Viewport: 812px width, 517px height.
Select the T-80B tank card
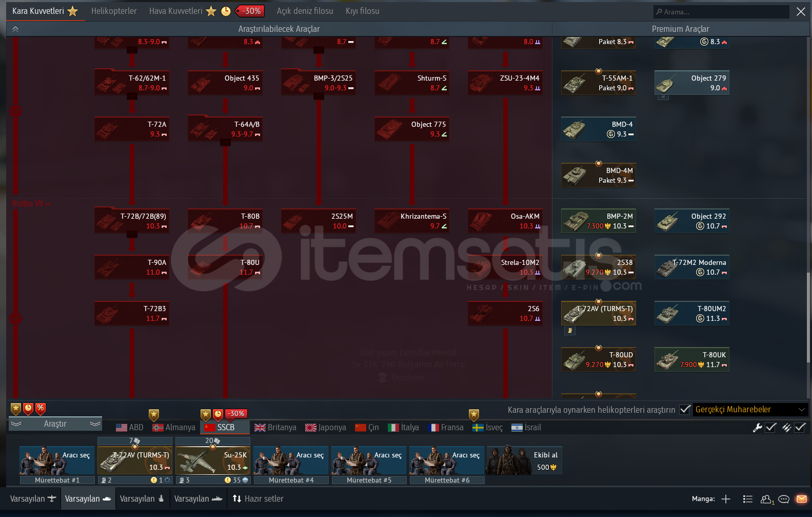pyautogui.click(x=225, y=221)
